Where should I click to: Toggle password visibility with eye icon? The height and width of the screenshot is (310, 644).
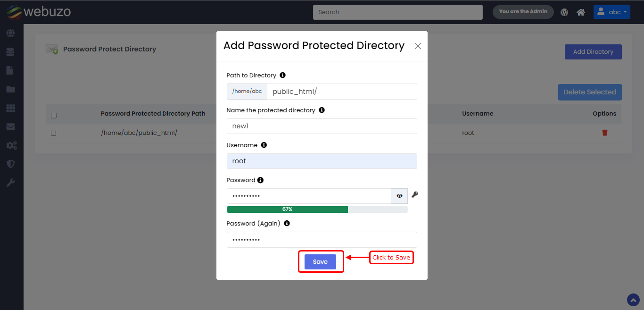tap(399, 196)
